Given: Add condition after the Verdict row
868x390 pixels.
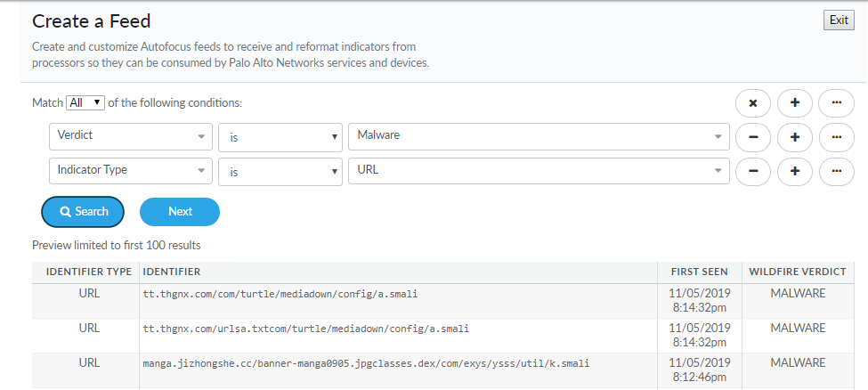Looking at the screenshot, I should tap(795, 137).
